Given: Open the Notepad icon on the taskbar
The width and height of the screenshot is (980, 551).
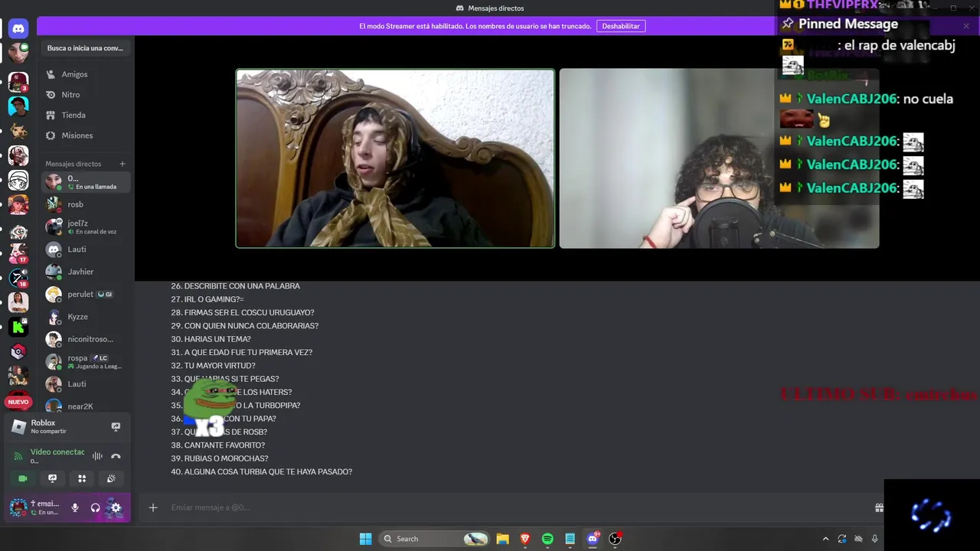Looking at the screenshot, I should click(x=570, y=539).
